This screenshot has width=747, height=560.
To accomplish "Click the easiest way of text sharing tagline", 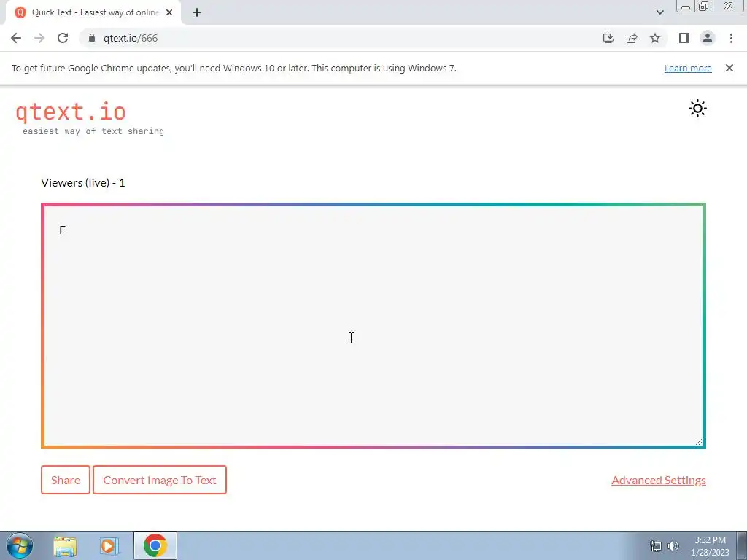I will pos(93,131).
